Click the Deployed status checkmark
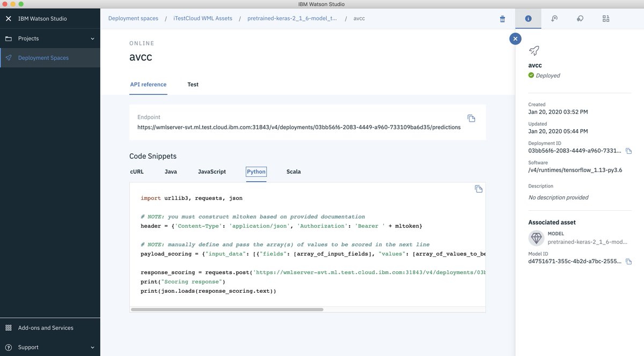 pos(531,76)
